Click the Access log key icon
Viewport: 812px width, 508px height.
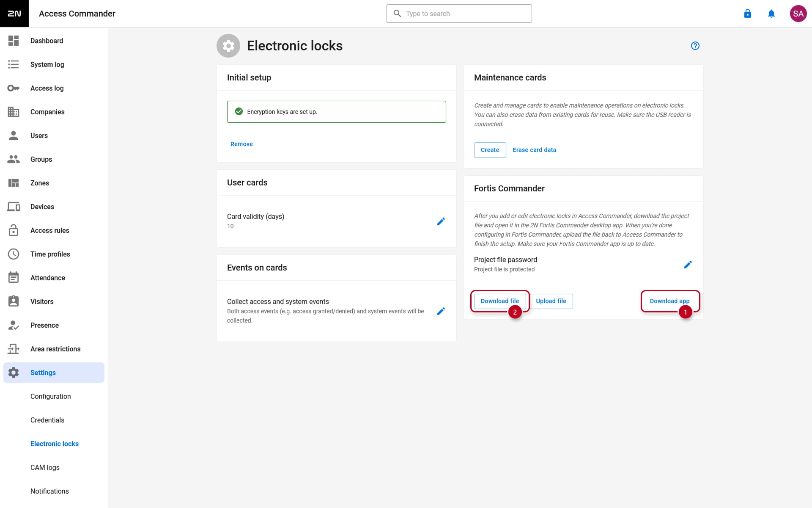coord(14,88)
